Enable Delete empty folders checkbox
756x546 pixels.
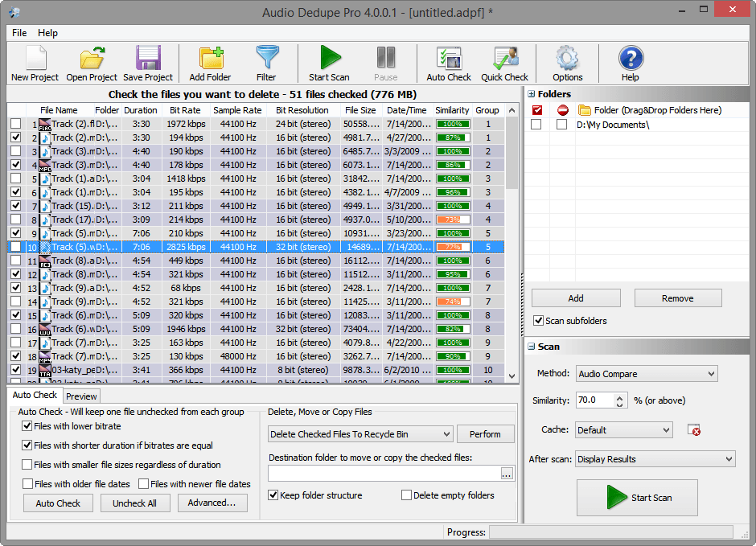pyautogui.click(x=406, y=495)
